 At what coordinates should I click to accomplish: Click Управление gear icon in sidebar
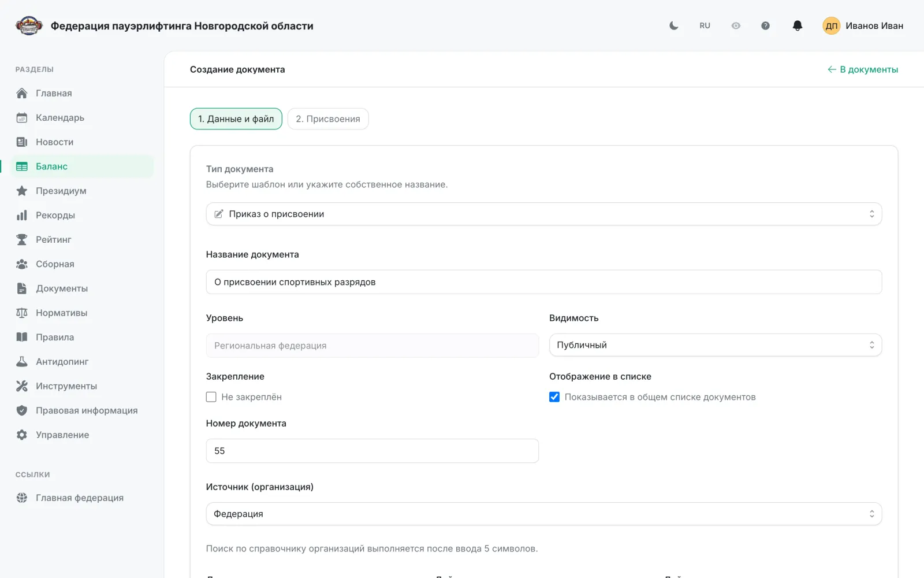tap(22, 435)
